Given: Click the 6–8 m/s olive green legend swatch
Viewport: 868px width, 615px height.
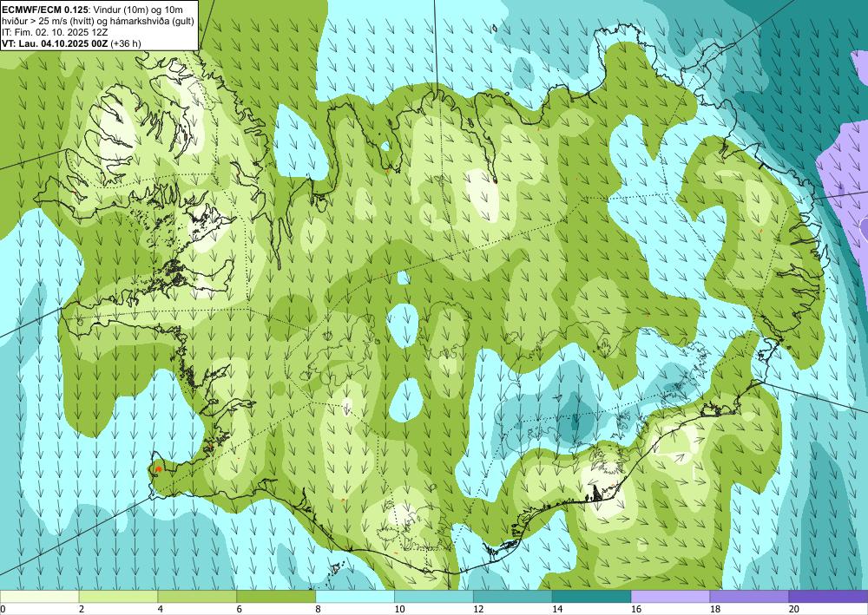Looking at the screenshot, I should 276,597.
